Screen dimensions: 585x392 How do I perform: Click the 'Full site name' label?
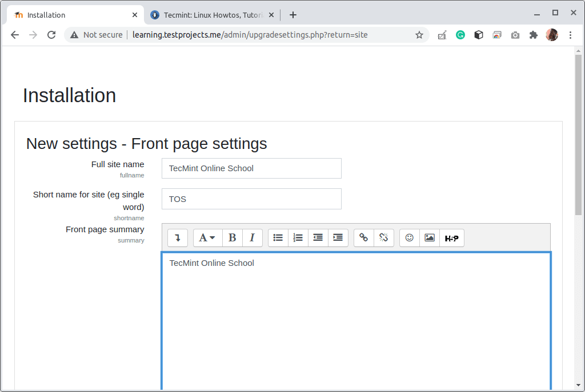tap(118, 164)
